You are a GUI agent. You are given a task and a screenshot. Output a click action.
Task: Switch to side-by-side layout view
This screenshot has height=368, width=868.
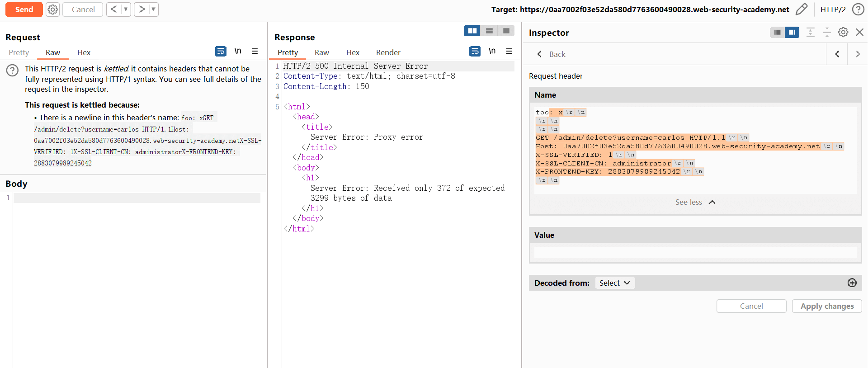pyautogui.click(x=472, y=31)
